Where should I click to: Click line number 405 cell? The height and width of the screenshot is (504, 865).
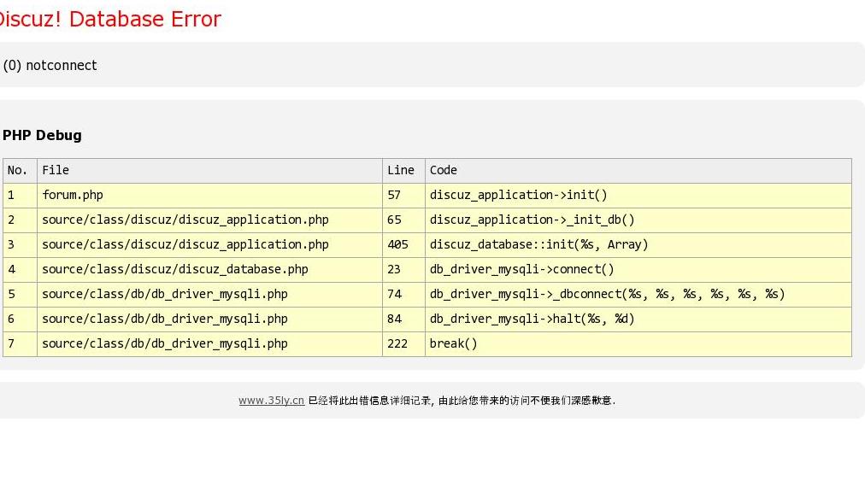(x=403, y=245)
